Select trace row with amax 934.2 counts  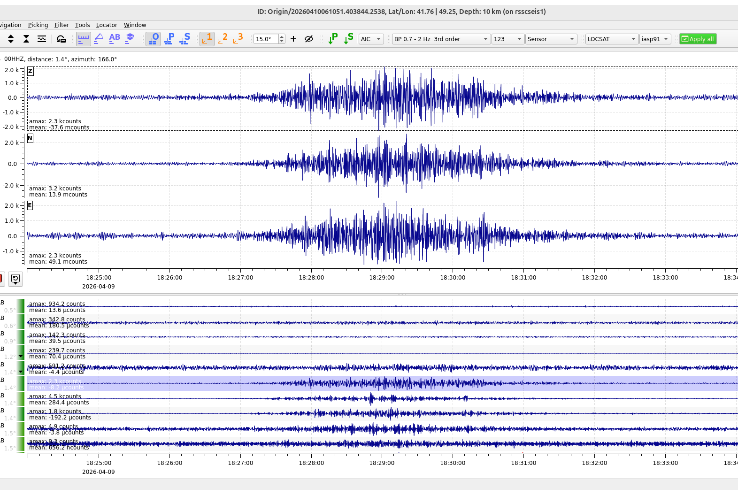[x=382, y=306]
